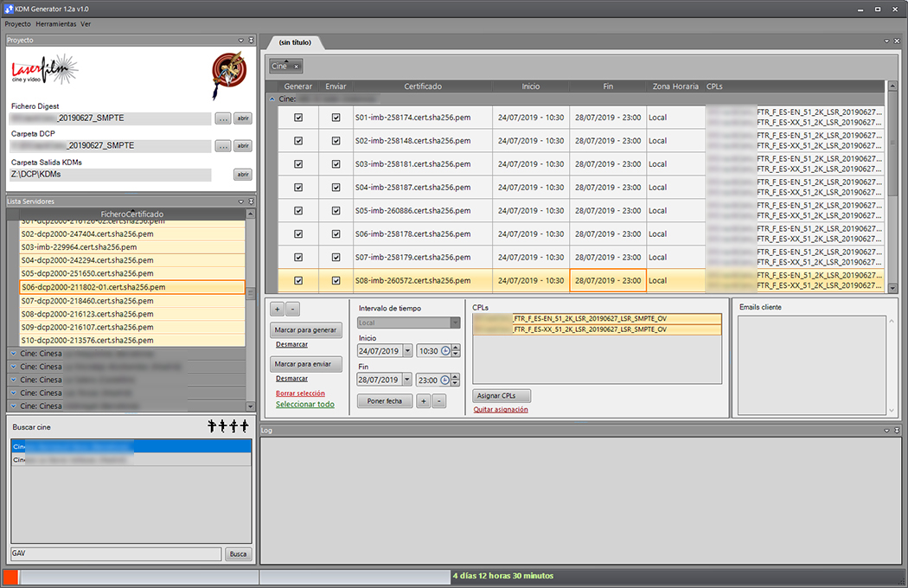
Task: Click the orange status indicator in status bar
Action: tap(10, 576)
